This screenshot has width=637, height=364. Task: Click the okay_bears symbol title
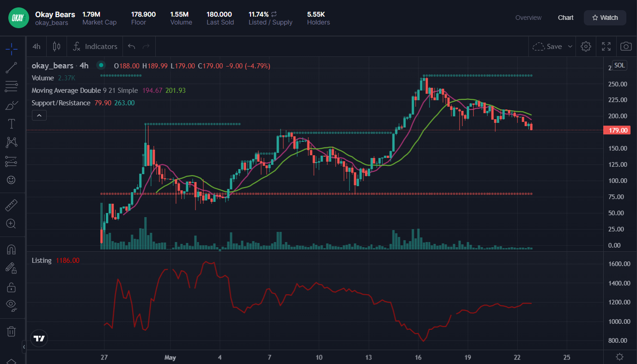tap(52, 66)
